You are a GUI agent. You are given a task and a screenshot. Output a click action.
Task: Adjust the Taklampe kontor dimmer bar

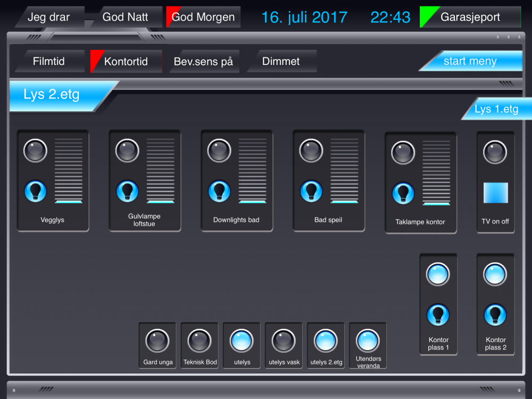pyautogui.click(x=436, y=172)
